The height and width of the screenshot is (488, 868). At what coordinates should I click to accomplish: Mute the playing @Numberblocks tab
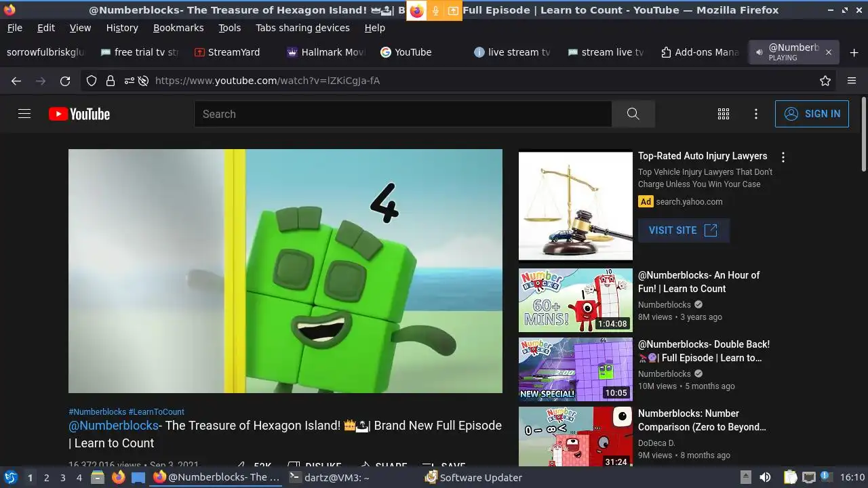coord(759,52)
